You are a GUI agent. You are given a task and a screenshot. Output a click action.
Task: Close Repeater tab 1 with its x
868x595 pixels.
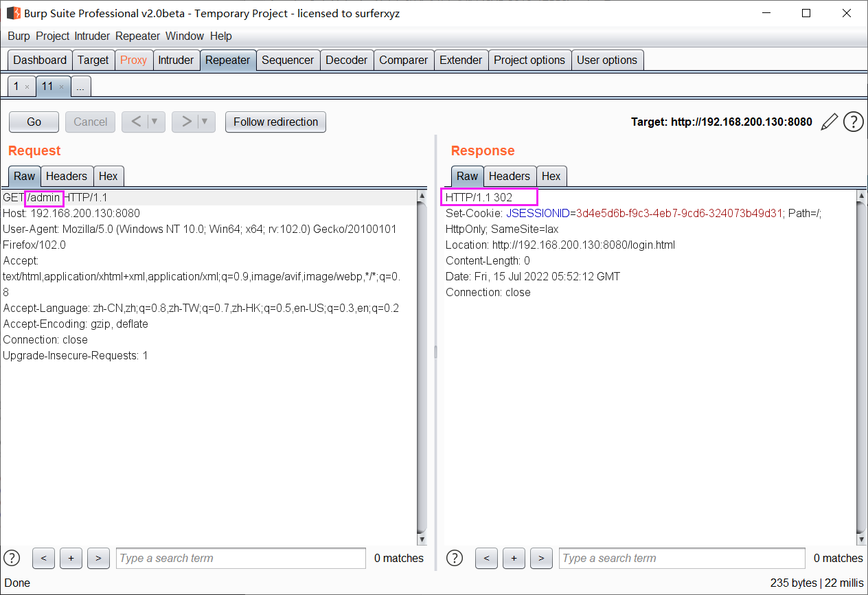pyautogui.click(x=27, y=87)
